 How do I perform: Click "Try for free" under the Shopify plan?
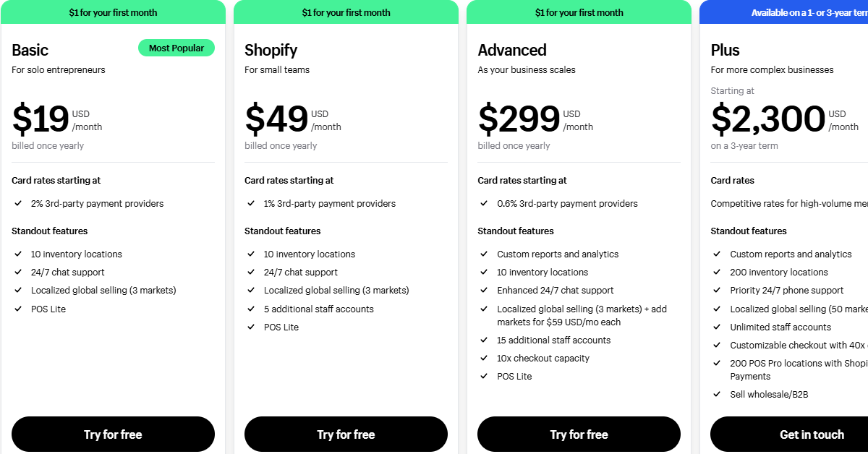[346, 434]
